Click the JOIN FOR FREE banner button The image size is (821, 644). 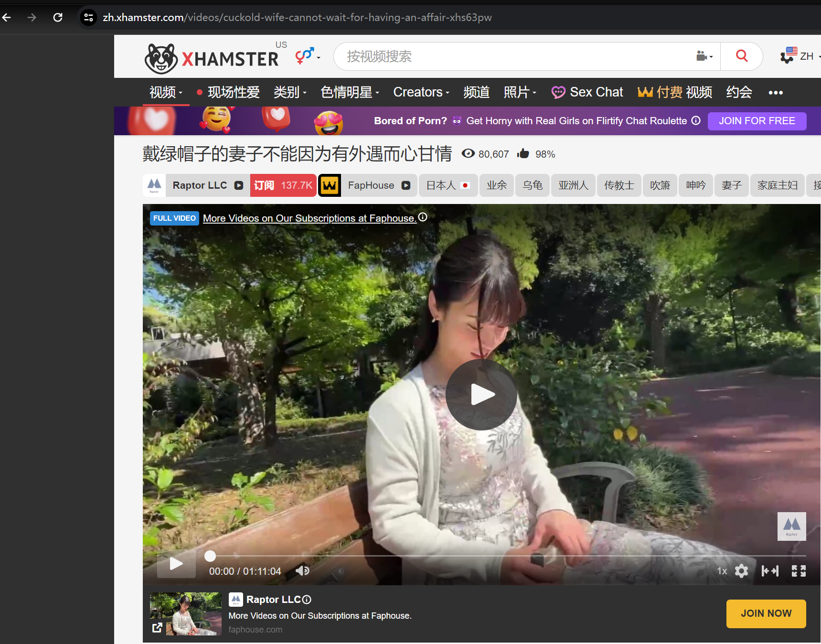tap(757, 121)
